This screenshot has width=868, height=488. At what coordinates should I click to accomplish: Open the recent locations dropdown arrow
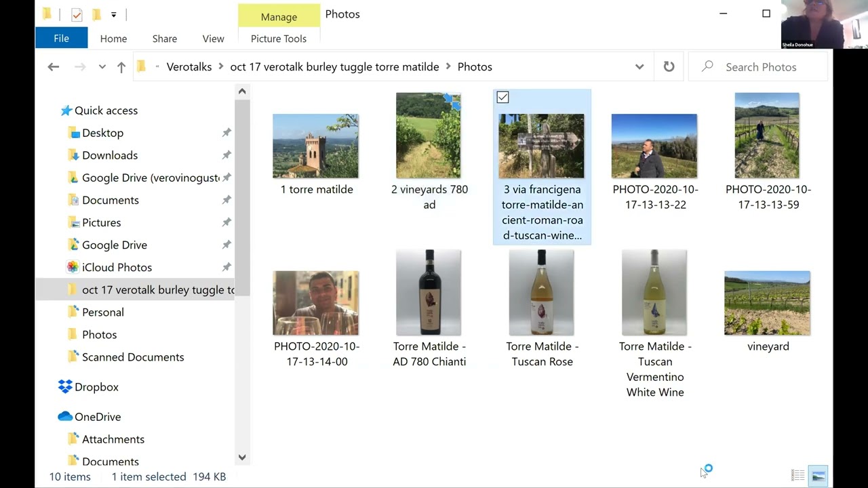102,66
